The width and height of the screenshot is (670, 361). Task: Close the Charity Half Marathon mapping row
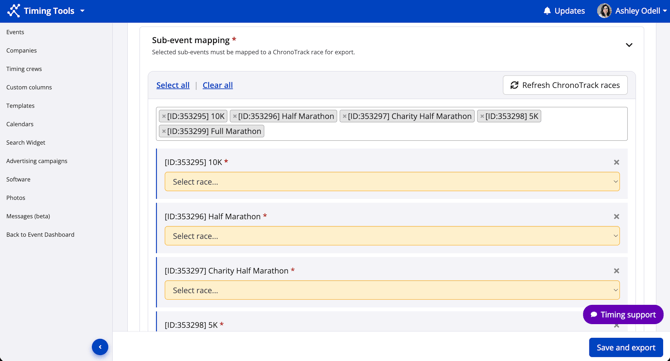[x=616, y=271]
